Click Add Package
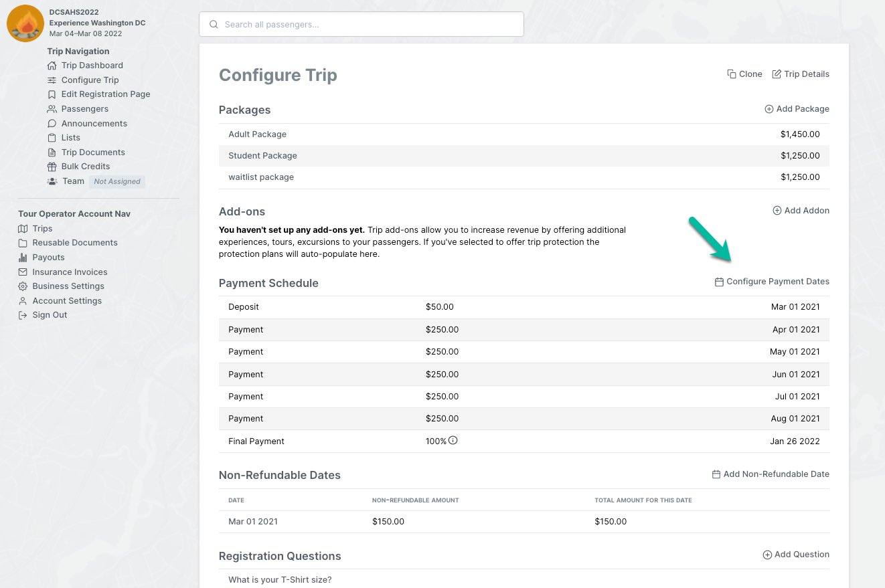The height and width of the screenshot is (588, 885). (797, 109)
